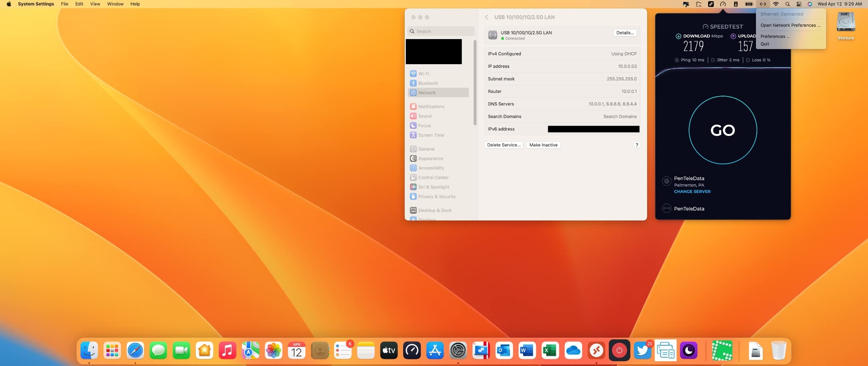Screen dimensions: 868x366
Task: Click the Subnet mask value 255.255.255.0
Action: pos(622,79)
